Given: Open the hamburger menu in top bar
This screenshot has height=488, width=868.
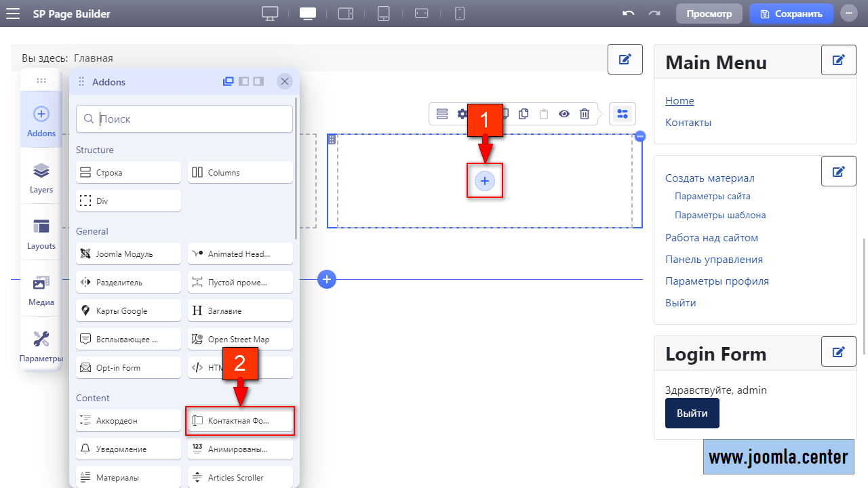Looking at the screenshot, I should [12, 14].
